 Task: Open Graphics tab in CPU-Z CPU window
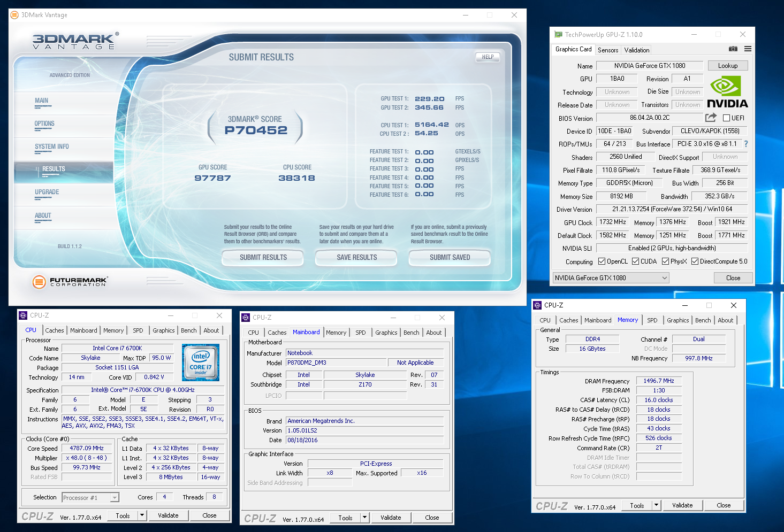(164, 330)
